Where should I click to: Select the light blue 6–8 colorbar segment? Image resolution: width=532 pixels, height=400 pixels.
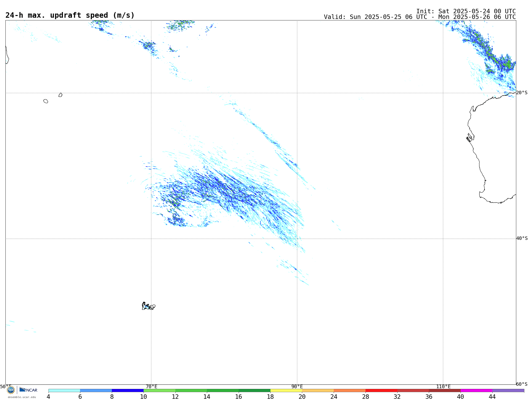coord(96,390)
